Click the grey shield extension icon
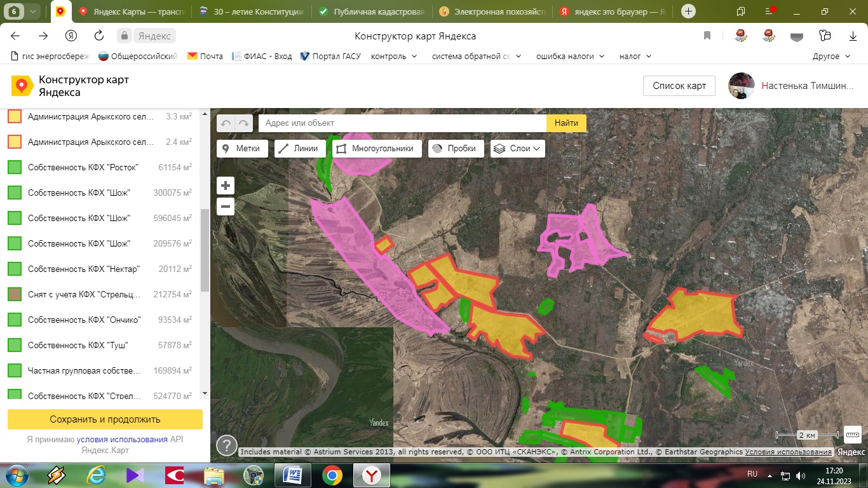868x488 pixels. (x=796, y=36)
